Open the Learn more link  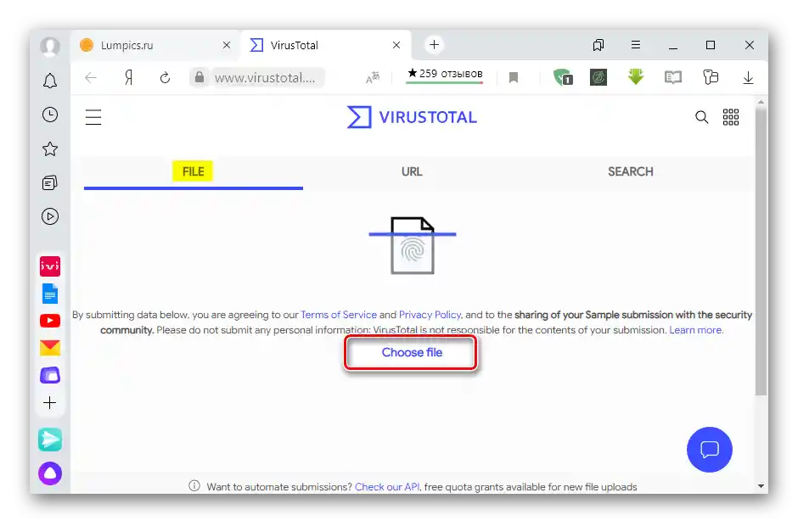(695, 330)
